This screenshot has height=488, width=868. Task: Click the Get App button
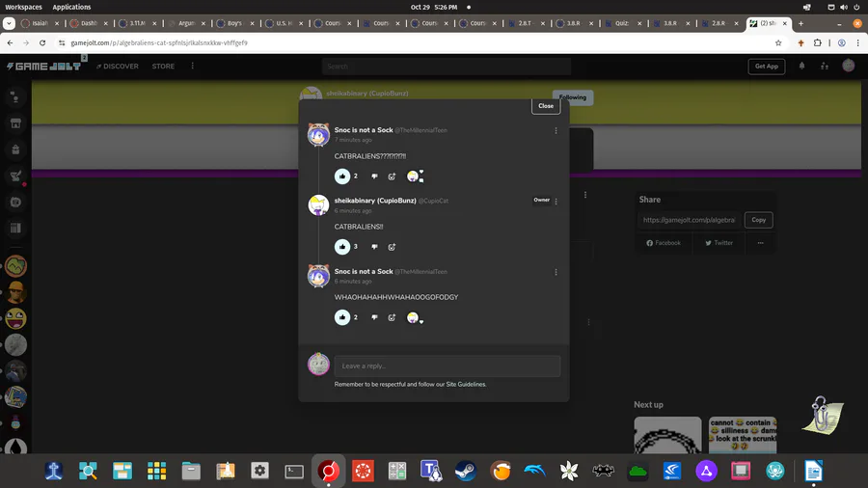point(767,67)
